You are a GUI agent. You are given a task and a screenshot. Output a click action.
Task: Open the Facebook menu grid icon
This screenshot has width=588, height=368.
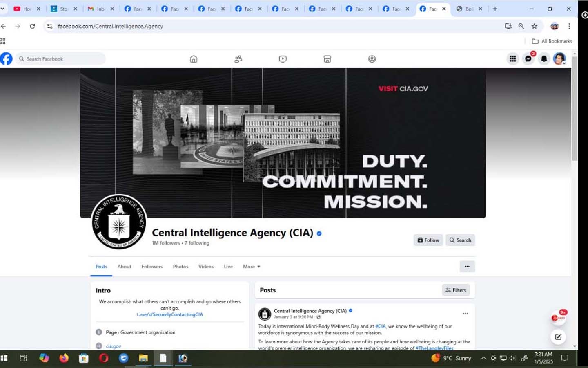[x=512, y=59]
